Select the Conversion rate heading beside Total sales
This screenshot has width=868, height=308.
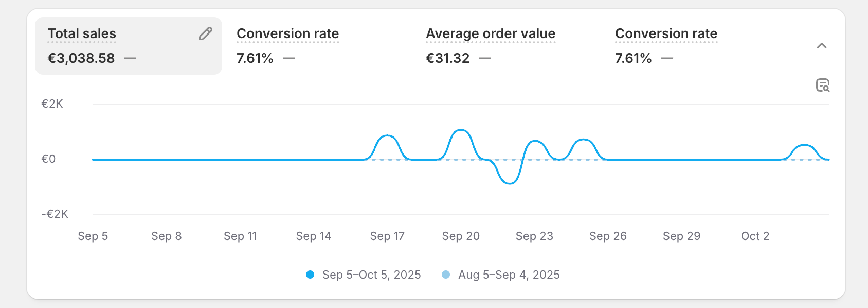coord(287,33)
